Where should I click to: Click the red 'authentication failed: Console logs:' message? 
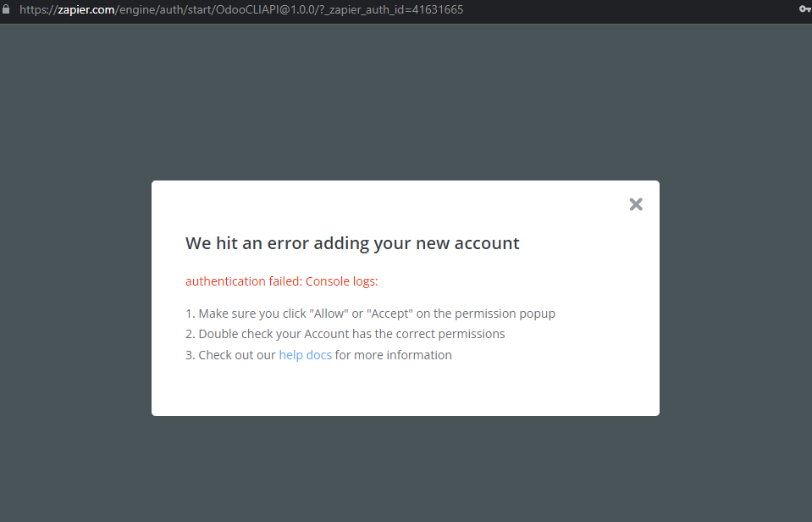coord(282,281)
